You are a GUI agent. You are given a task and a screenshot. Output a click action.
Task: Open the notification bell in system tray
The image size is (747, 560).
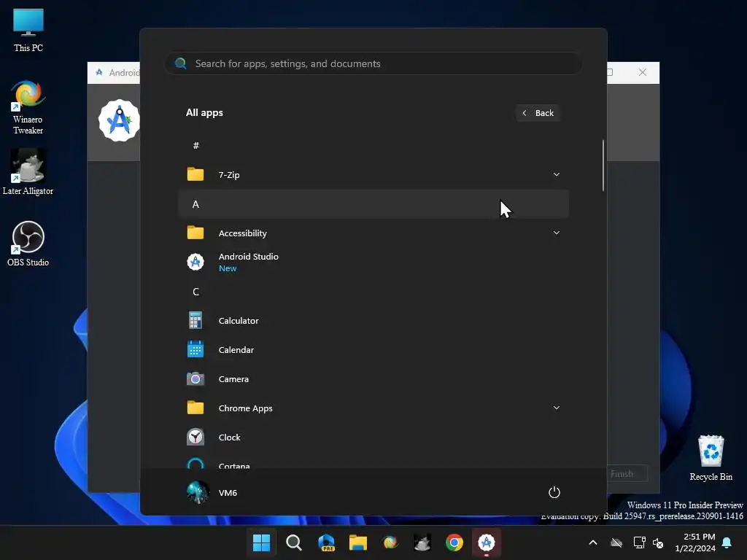[727, 542]
